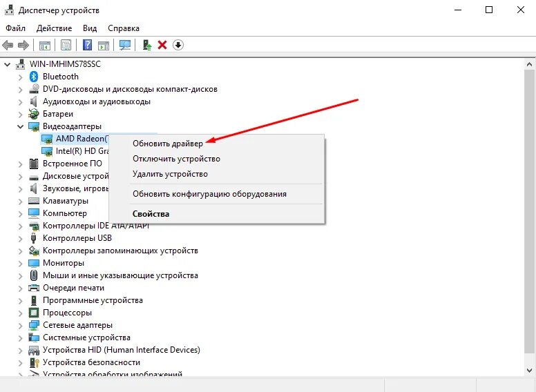Open the Справка menu
Viewport: 536px width, 392px height.
click(x=124, y=28)
